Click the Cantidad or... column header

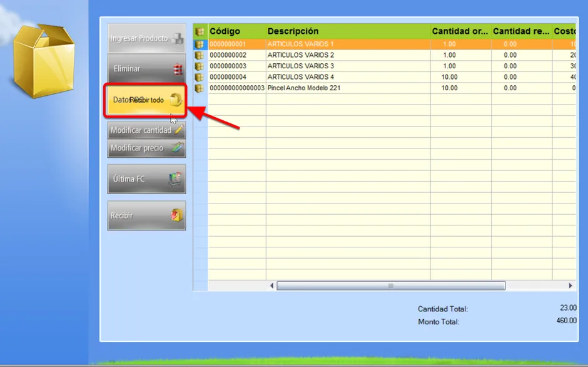coord(461,31)
